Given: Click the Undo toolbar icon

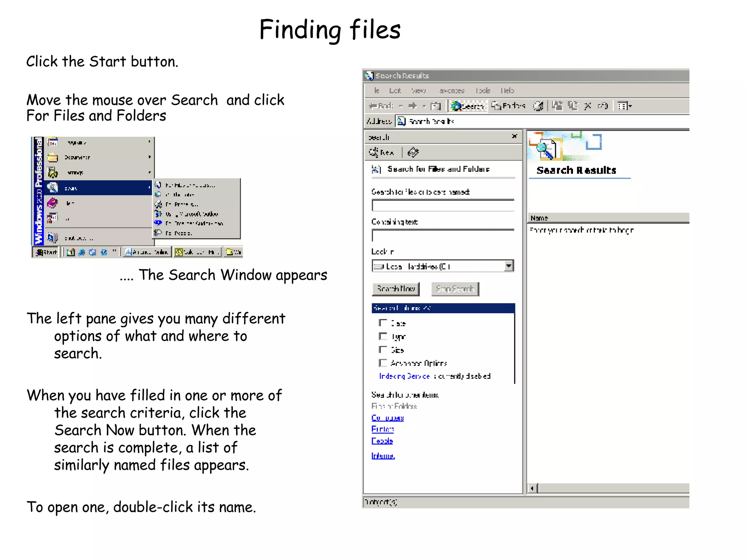Looking at the screenshot, I should click(603, 106).
